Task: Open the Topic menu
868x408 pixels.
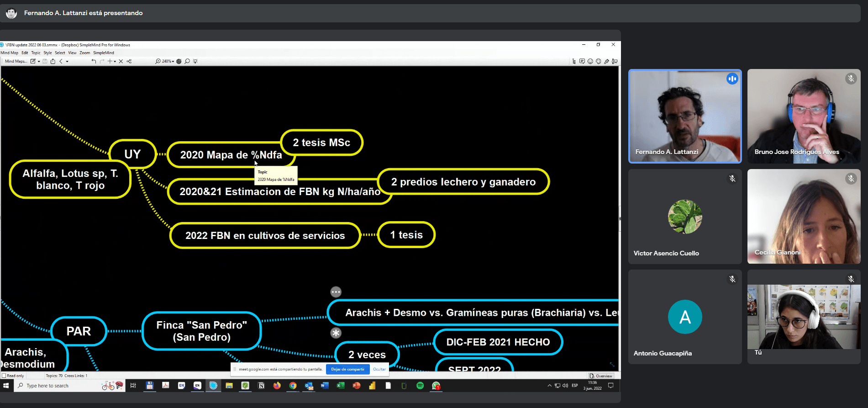Action: click(36, 53)
